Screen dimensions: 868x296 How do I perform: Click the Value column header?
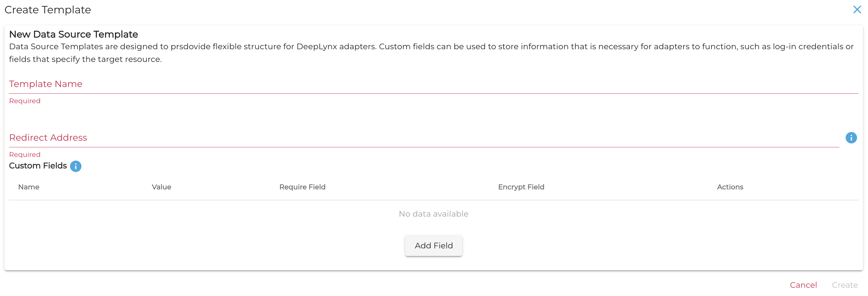pos(161,187)
